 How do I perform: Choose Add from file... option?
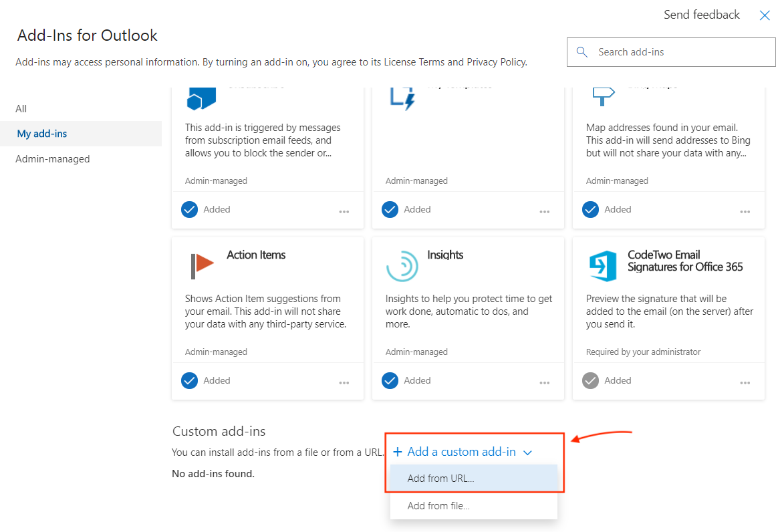(474, 506)
